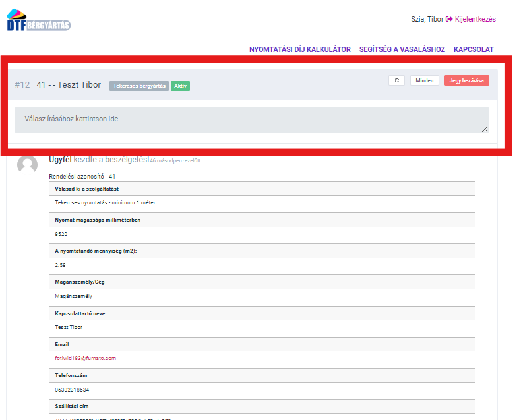The width and height of the screenshot is (521, 420).
Task: Click the customer avatar image
Action: pyautogui.click(x=27, y=165)
